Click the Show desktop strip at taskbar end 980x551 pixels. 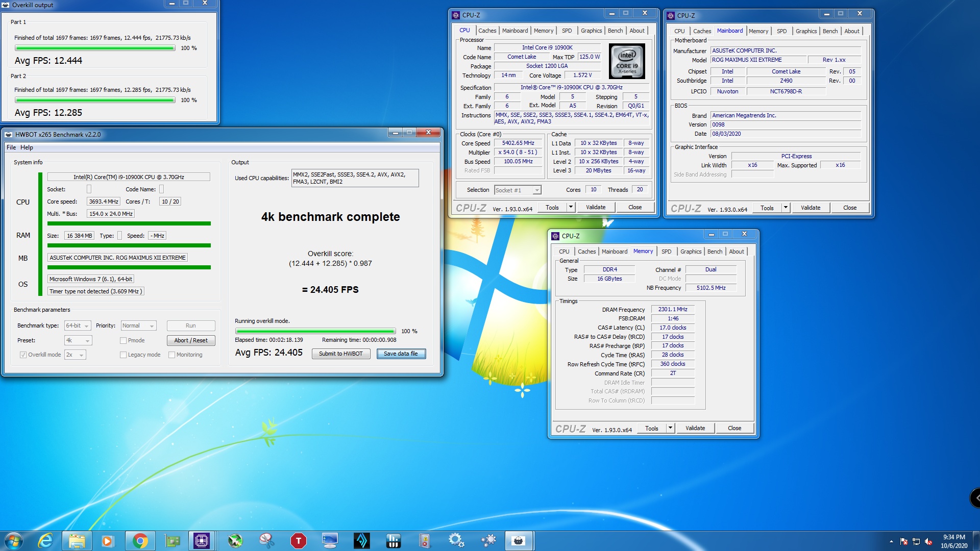[976, 541]
